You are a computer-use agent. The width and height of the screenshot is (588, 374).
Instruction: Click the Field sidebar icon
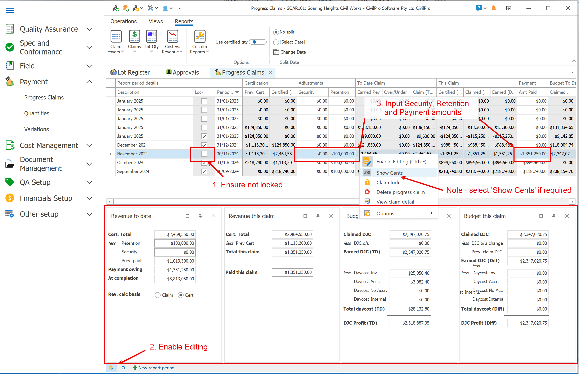point(10,66)
